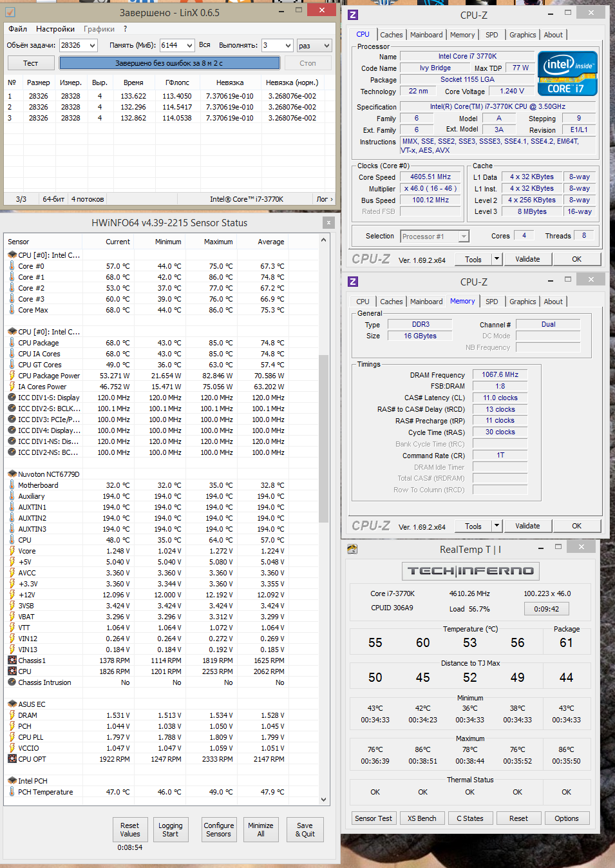The width and height of the screenshot is (615, 868).
Task: Click the first CPU [#0] group icon
Action: (12, 255)
